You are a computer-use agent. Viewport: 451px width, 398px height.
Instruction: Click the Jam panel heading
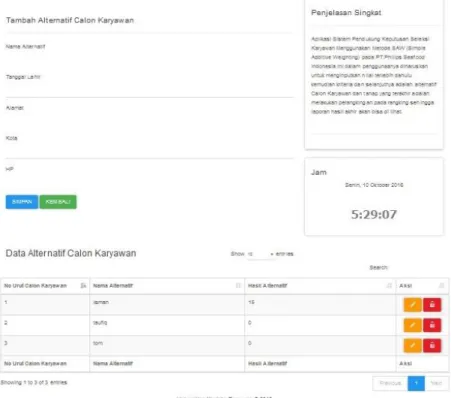tap(319, 172)
